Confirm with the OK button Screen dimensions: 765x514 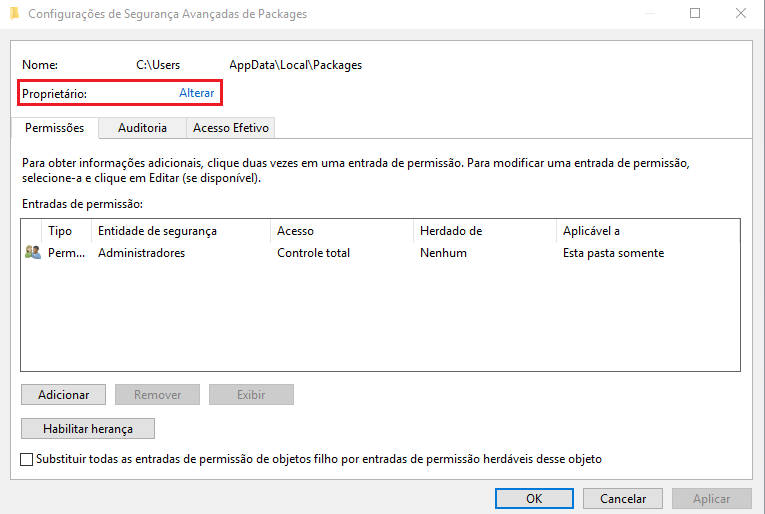[534, 498]
